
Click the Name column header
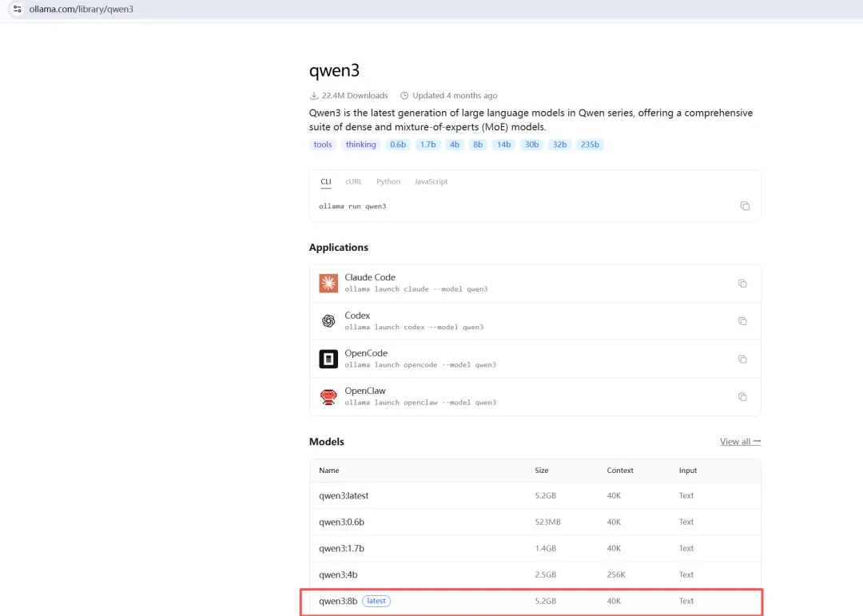click(x=329, y=470)
